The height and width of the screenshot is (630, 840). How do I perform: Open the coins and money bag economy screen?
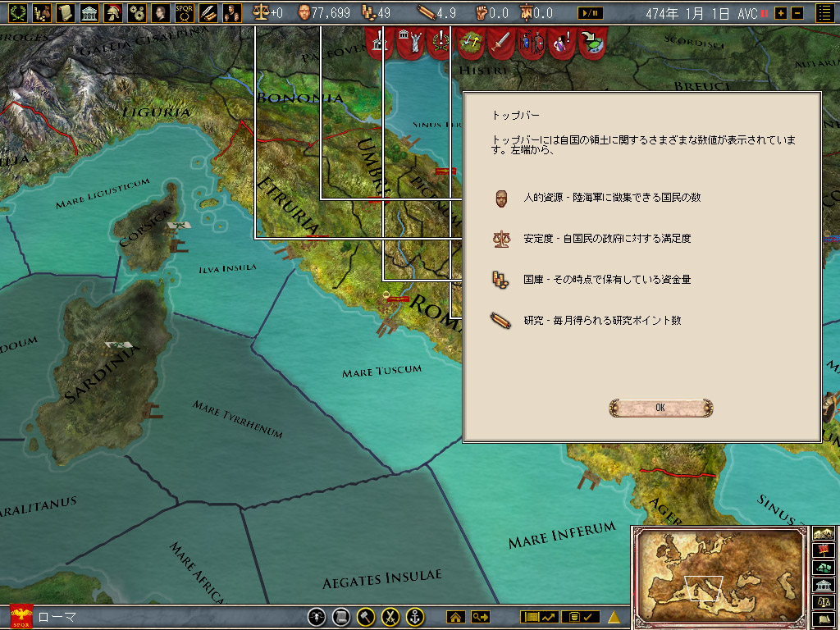[42, 13]
